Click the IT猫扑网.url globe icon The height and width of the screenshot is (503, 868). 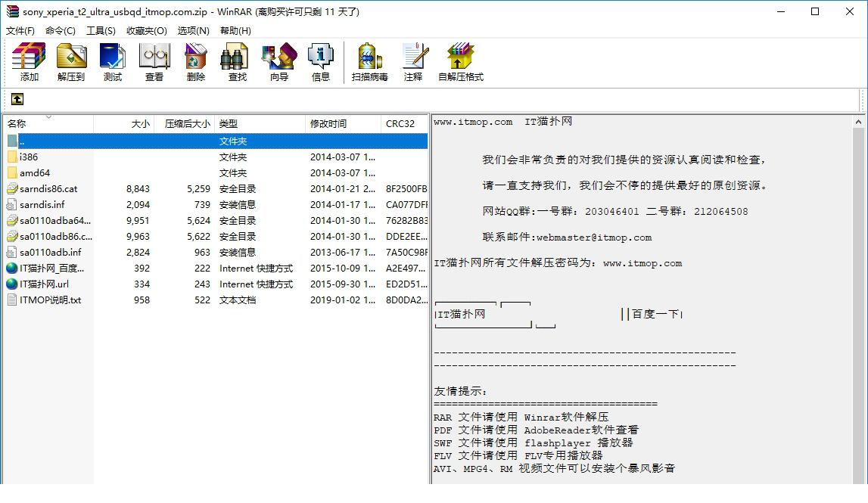pyautogui.click(x=12, y=284)
